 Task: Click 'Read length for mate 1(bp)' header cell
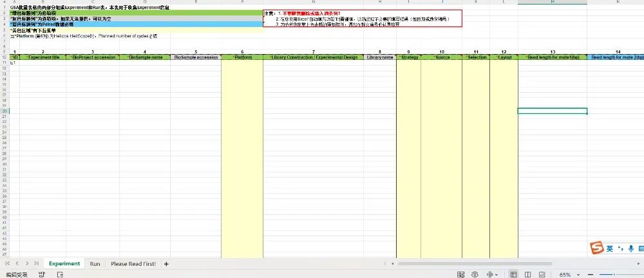coord(553,57)
